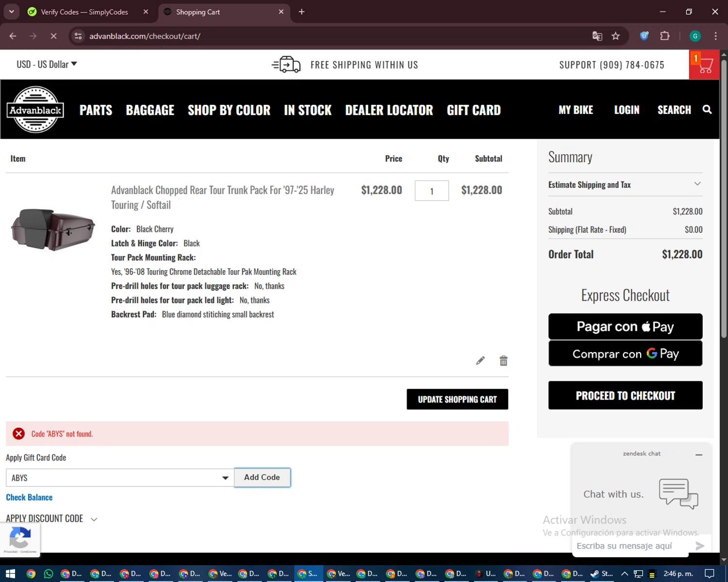The height and width of the screenshot is (582, 728).
Task: Open the Bitwarden shield extension icon
Action: [x=644, y=36]
